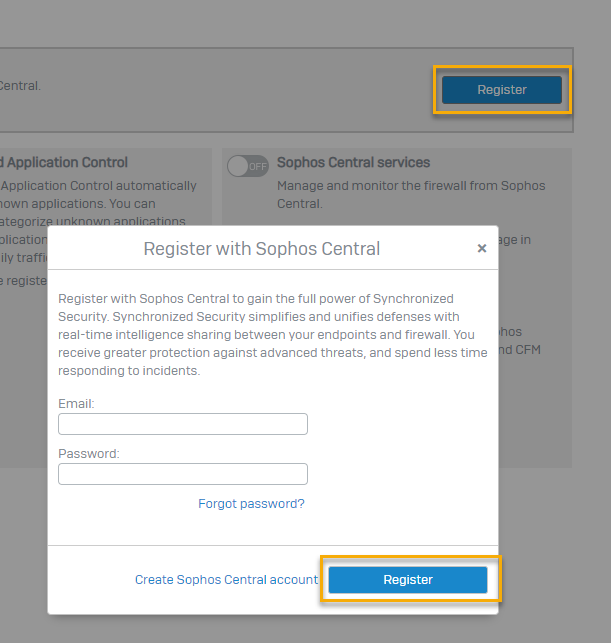Focus the Password input field
The image size is (611, 643).
click(183, 474)
